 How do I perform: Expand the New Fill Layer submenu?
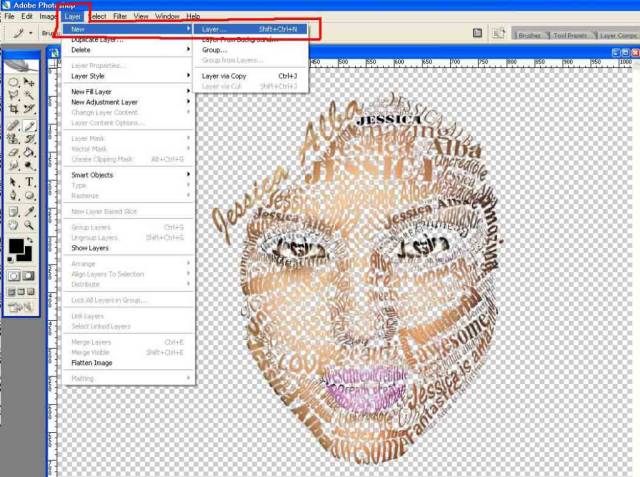click(128, 91)
